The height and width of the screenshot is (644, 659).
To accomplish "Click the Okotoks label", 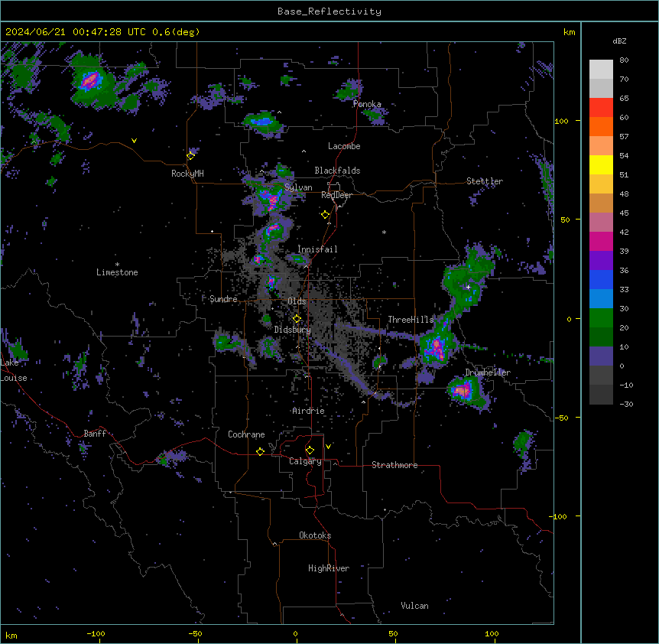I will pyautogui.click(x=315, y=535).
